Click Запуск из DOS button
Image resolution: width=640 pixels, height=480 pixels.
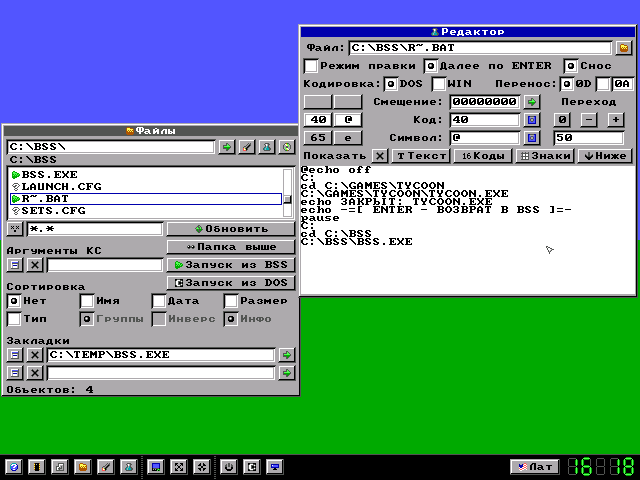click(x=231, y=283)
